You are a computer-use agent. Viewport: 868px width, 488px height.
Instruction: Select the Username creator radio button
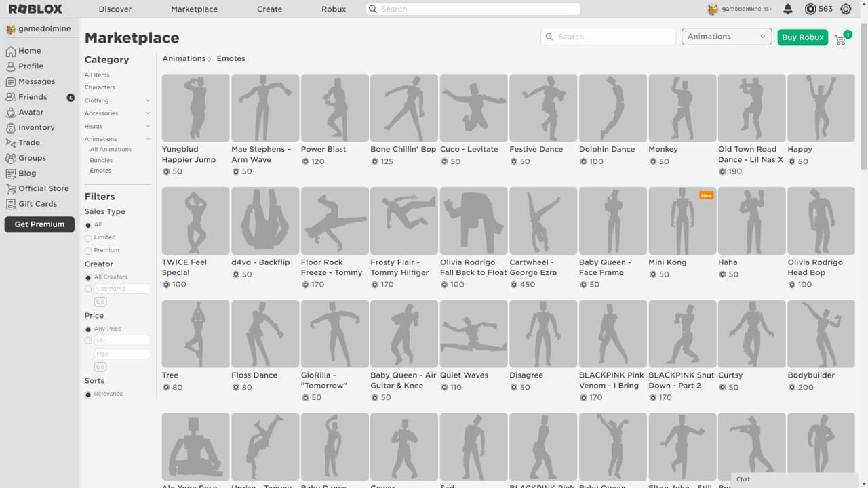coord(88,289)
